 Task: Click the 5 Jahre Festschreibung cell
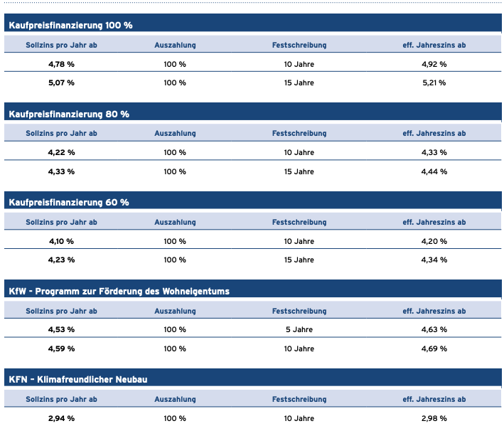[x=299, y=329]
